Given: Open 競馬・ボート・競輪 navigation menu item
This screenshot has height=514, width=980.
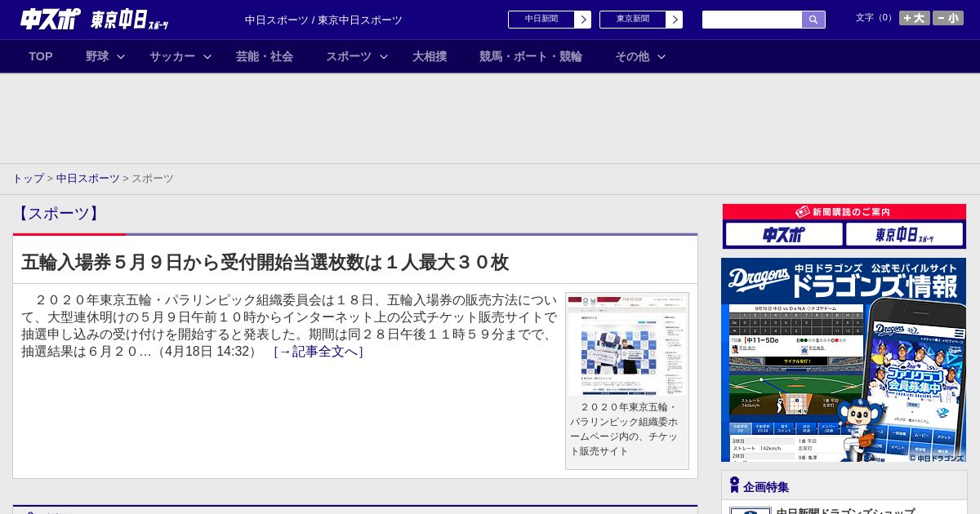Looking at the screenshot, I should tap(531, 56).
